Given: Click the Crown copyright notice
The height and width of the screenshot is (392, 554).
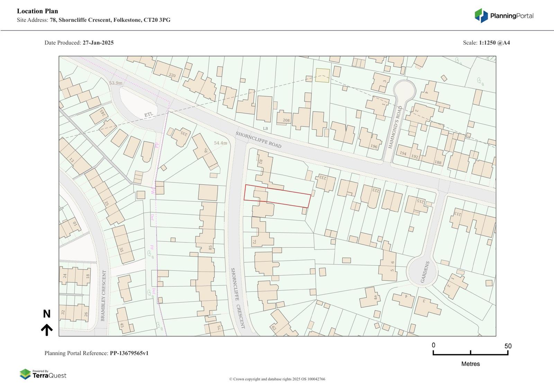Looking at the screenshot, I should coord(277,379).
